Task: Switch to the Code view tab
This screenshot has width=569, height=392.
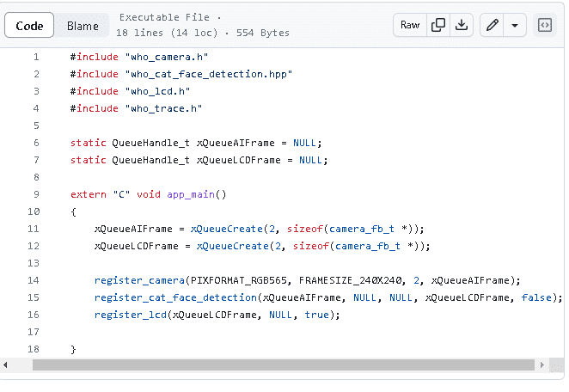Action: [30, 26]
